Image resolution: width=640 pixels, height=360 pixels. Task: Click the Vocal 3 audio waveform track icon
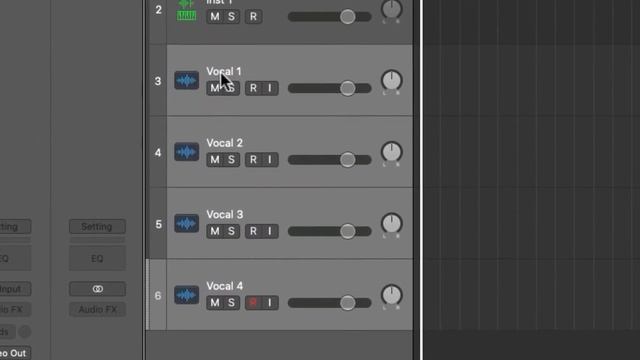coord(187,224)
